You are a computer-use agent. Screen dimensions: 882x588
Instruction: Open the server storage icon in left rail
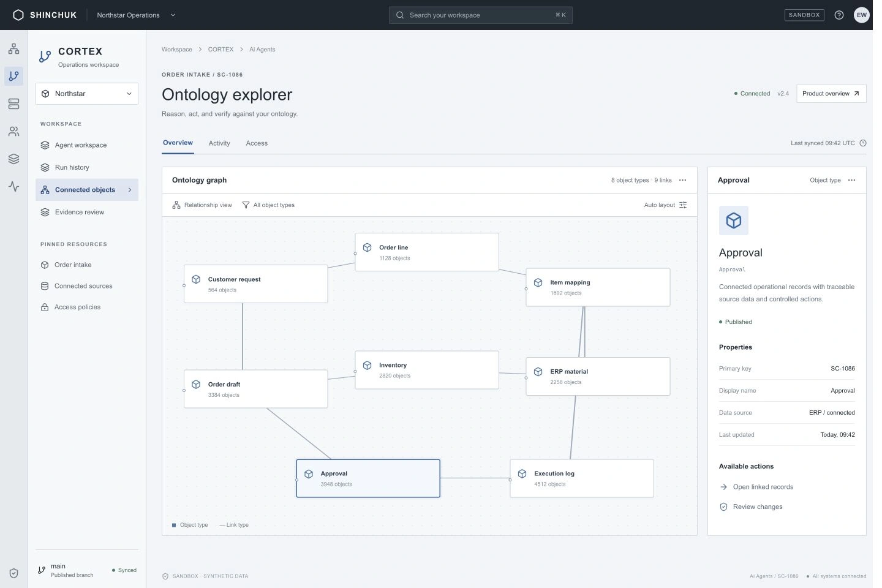[x=13, y=104]
